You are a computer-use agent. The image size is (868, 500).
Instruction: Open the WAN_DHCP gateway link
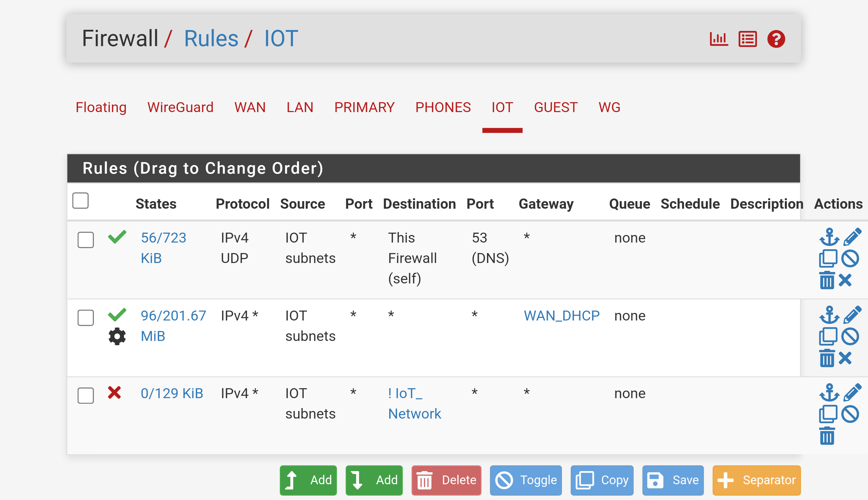562,316
